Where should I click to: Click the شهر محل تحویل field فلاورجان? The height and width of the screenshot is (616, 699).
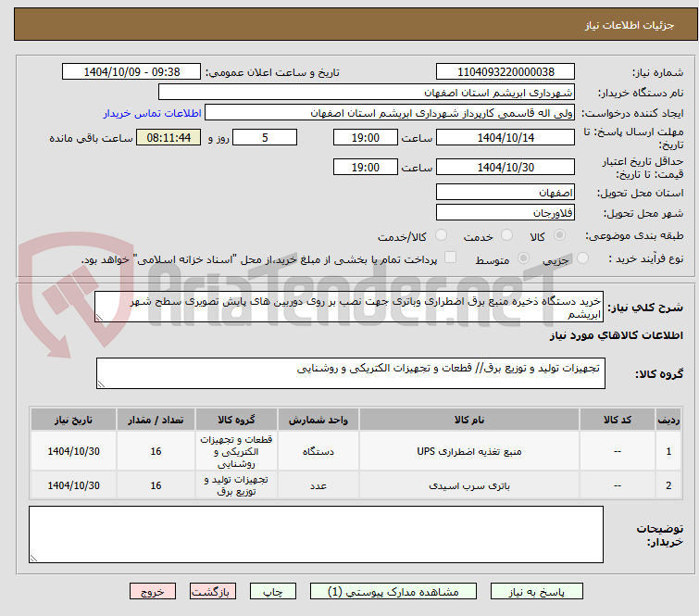click(x=505, y=213)
